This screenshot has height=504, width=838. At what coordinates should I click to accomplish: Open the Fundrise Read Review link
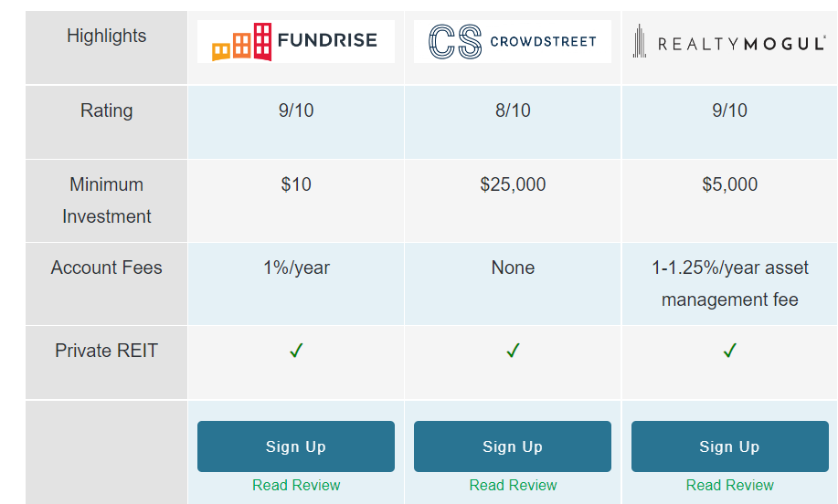pos(296,485)
